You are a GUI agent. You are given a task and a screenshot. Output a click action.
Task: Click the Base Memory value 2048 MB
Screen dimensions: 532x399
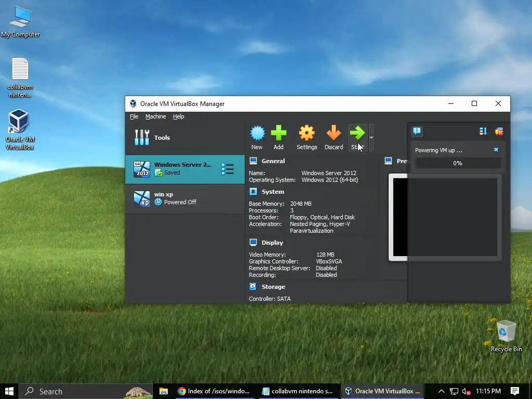point(301,204)
